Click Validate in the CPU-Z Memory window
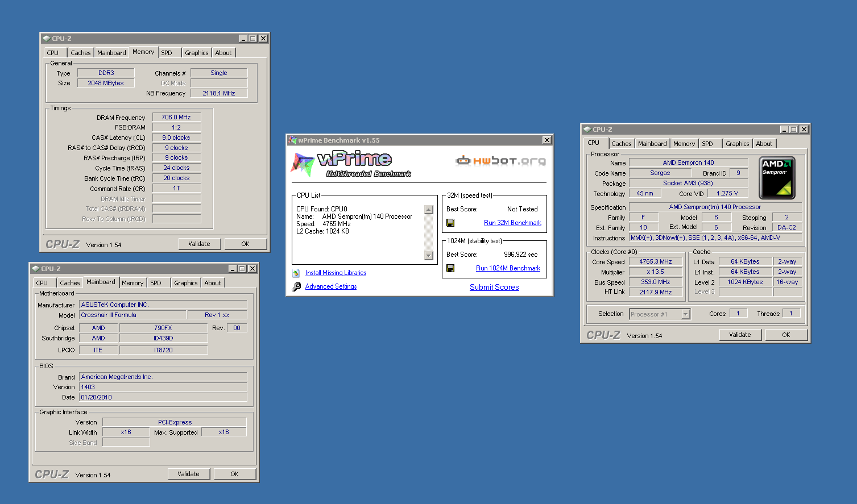Screen dimensions: 857x504 click(x=199, y=244)
